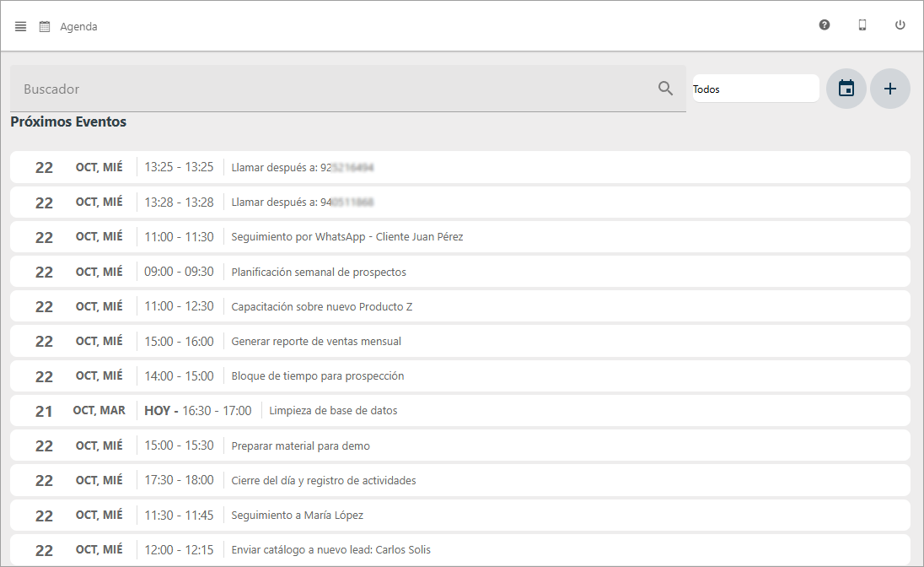Select Bloque de tiempo para prospección

(318, 376)
